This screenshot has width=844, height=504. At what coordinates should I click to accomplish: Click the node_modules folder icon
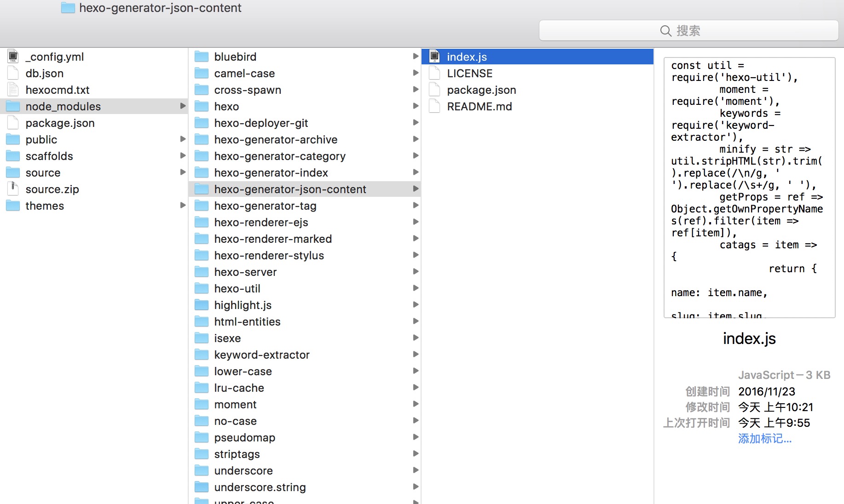tap(13, 106)
